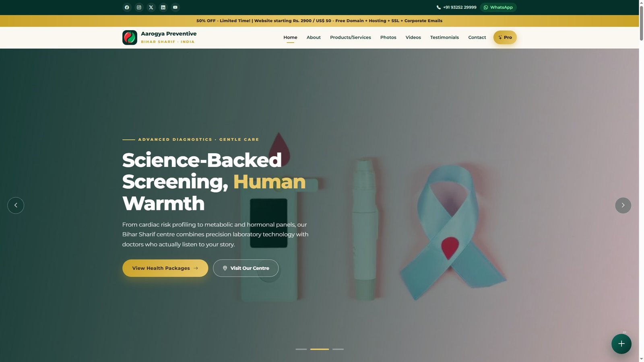Click the Aarogya Preventive logo icon
The height and width of the screenshot is (362, 644).
130,37
